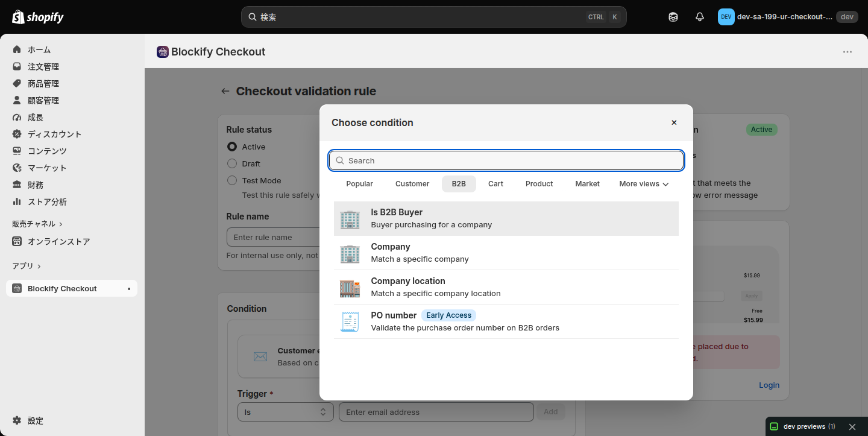Open 商品管理 products tag icon
This screenshot has width=868, height=436.
point(17,83)
